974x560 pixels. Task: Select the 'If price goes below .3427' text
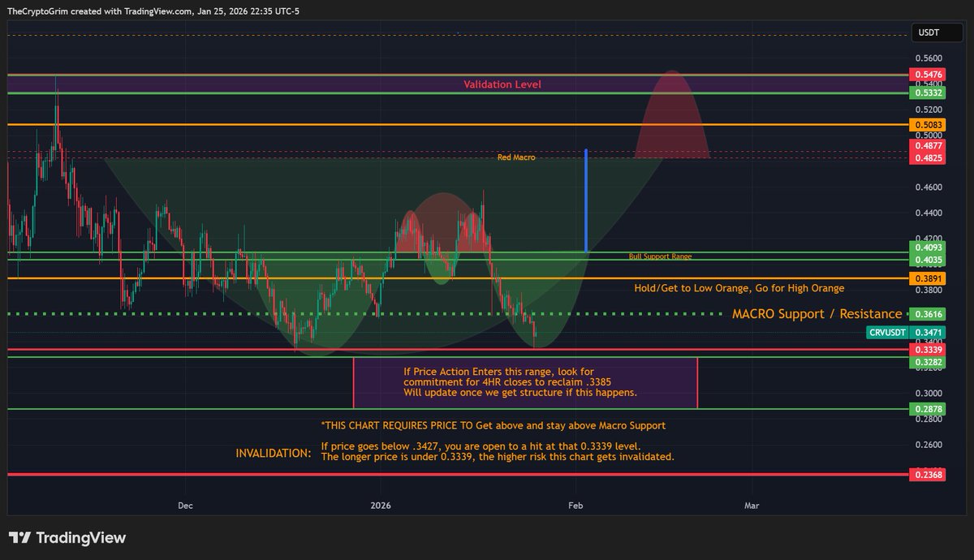(497, 451)
